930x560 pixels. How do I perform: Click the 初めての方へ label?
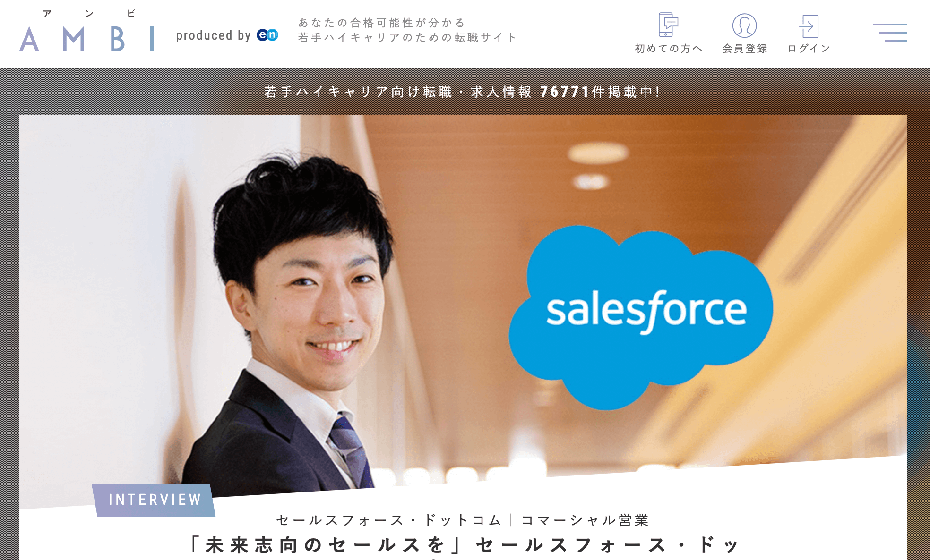pos(668,49)
